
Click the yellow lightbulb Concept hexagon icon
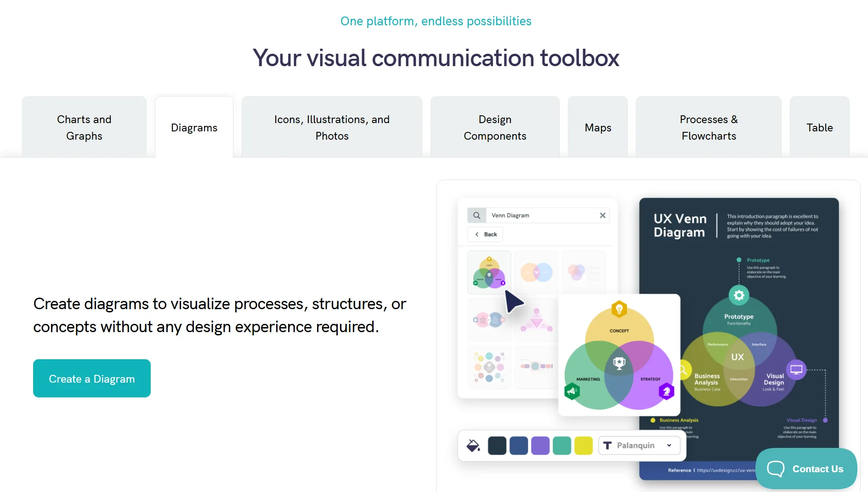[619, 309]
